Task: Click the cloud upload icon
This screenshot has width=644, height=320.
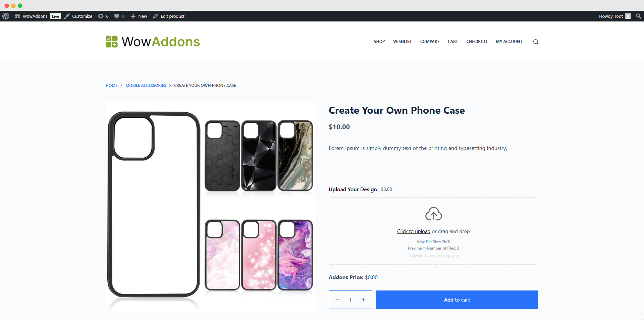Action: (x=433, y=214)
